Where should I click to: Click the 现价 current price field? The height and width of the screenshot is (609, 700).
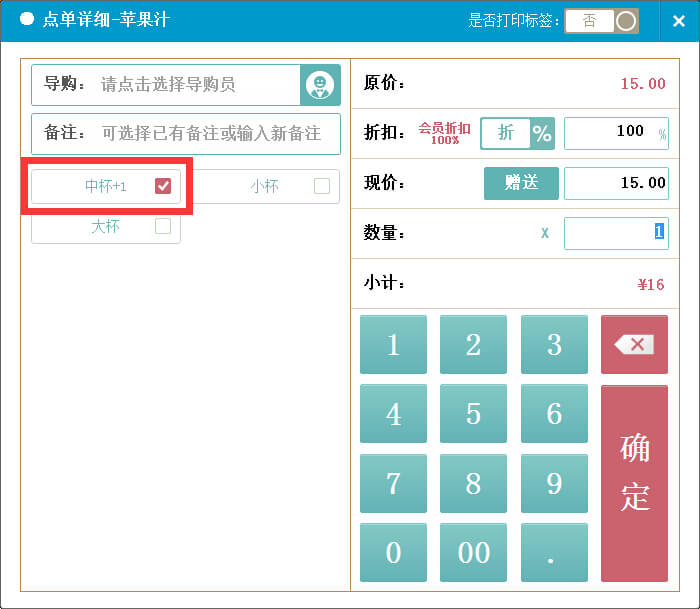[615, 183]
